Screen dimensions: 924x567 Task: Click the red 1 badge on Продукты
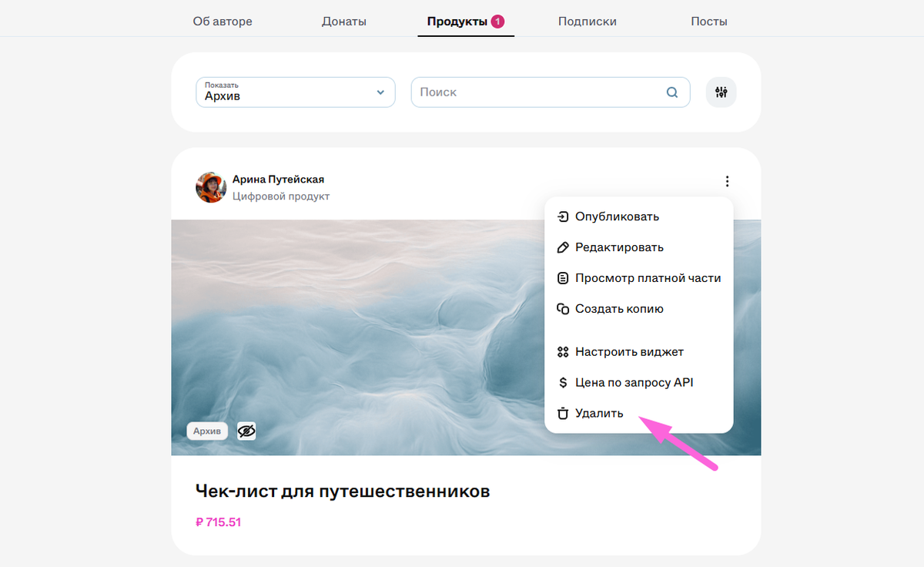click(497, 22)
